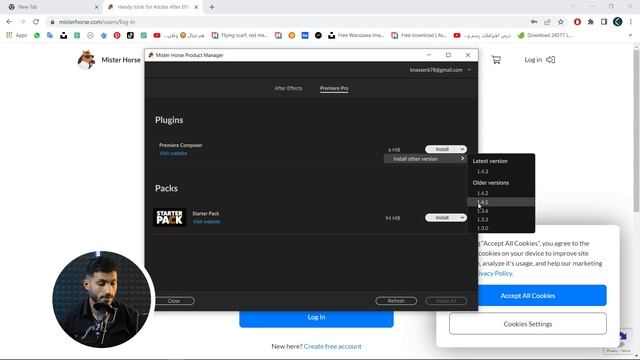This screenshot has width=640, height=360.
Task: Bookmark this page with the star icon
Action: pyautogui.click(x=561, y=22)
